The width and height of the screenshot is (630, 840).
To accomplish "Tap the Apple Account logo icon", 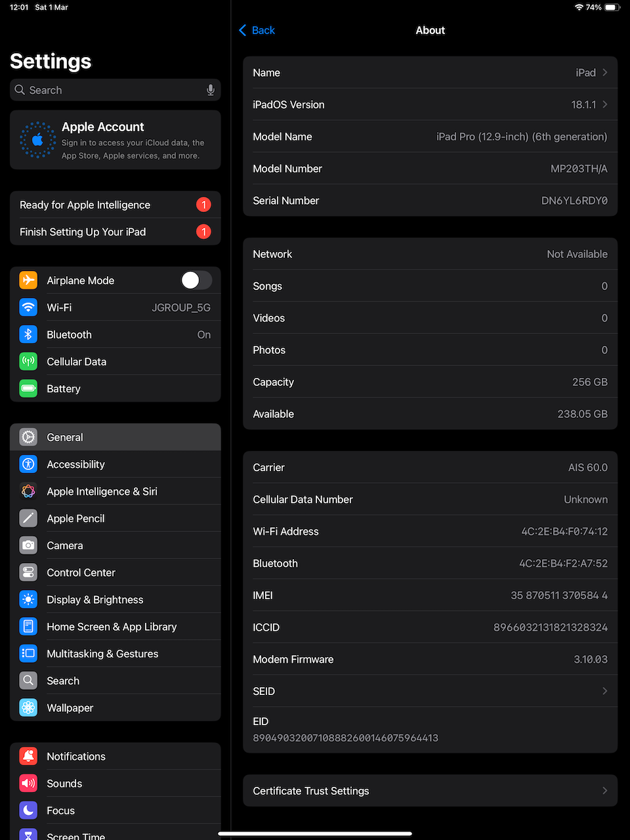I will [37, 140].
